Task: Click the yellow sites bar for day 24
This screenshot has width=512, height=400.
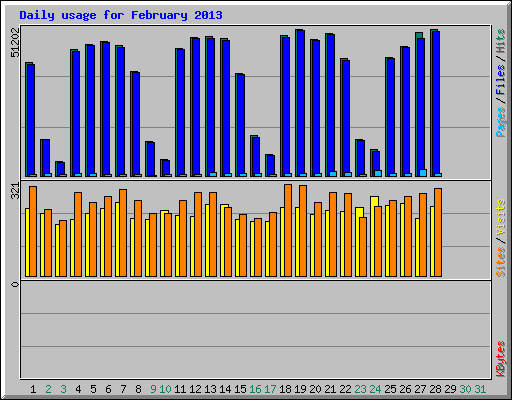Action: (373, 236)
